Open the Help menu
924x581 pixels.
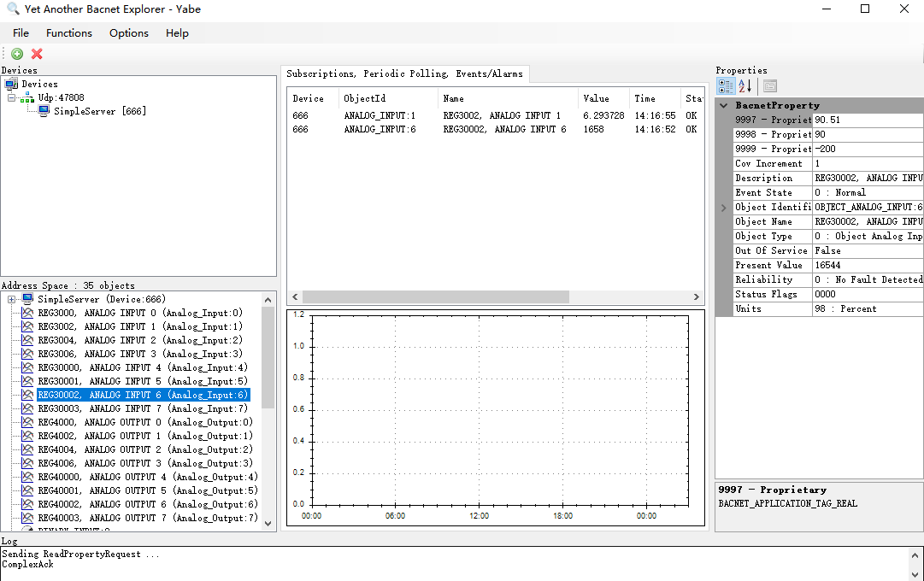[177, 33]
